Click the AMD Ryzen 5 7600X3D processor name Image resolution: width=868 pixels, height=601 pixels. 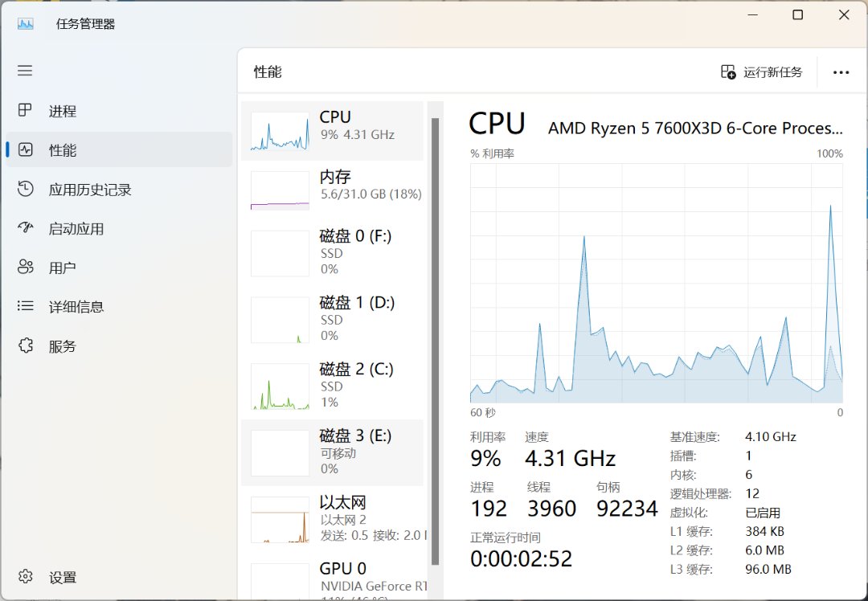coord(695,129)
